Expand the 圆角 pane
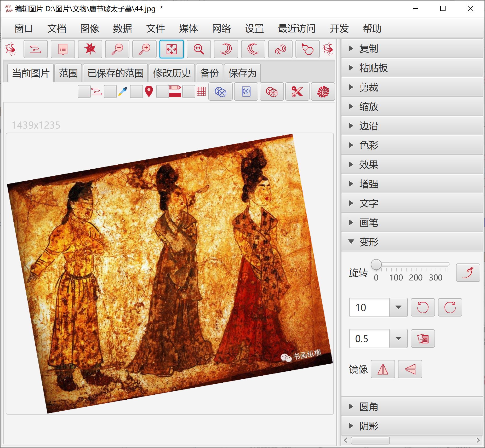 (x=412, y=407)
